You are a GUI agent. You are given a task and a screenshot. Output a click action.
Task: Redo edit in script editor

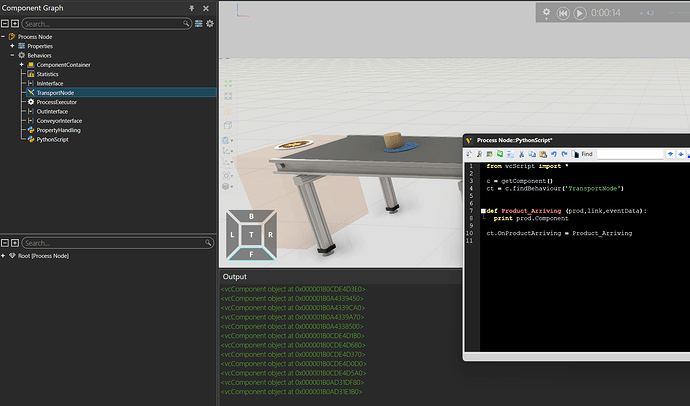click(x=564, y=154)
